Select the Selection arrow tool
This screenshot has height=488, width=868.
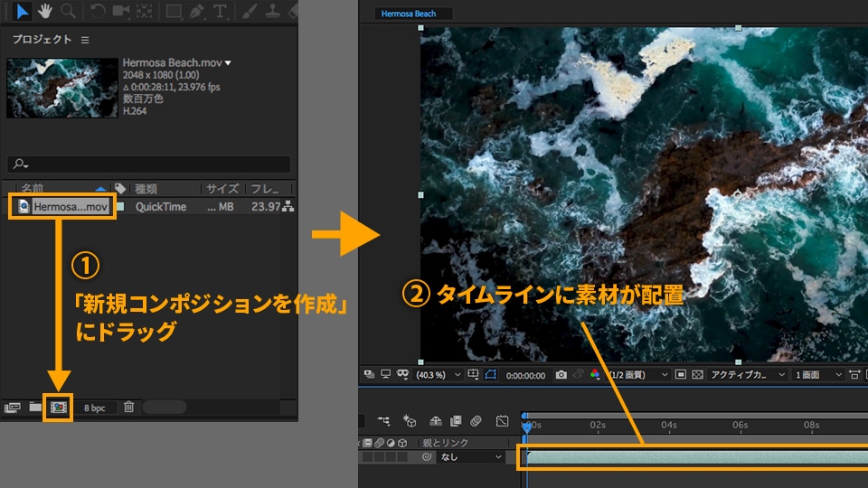click(x=21, y=12)
